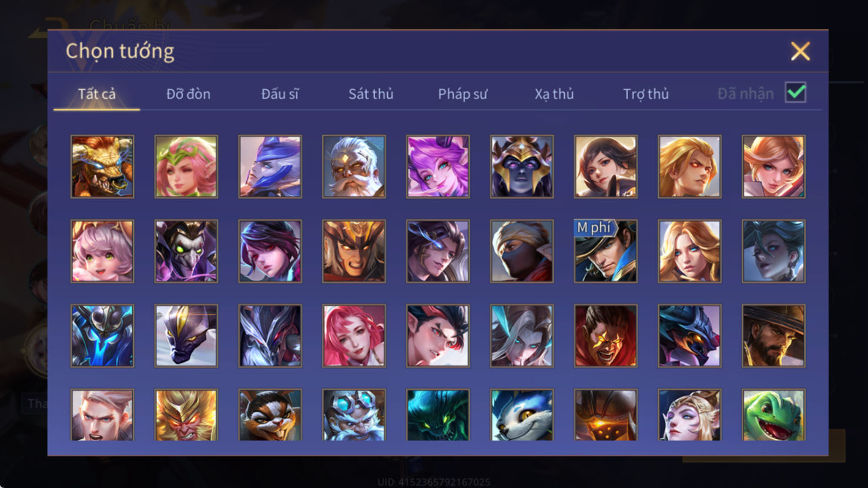Select the pink-haired elf with leaf crown
This screenshot has width=868, height=488.
pyautogui.click(x=186, y=166)
